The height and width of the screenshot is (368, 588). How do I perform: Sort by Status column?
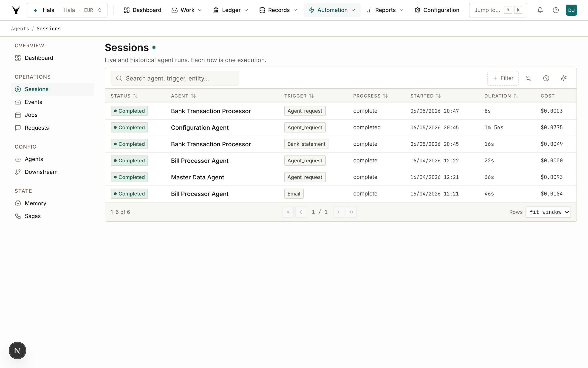click(x=124, y=96)
